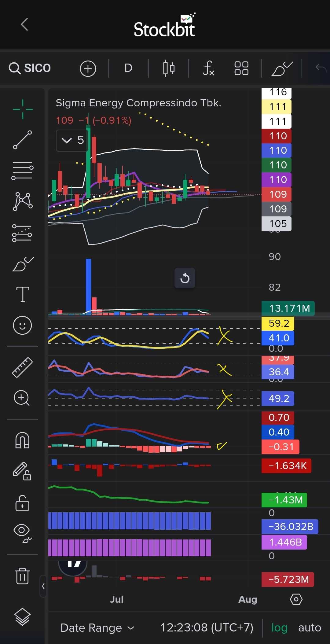Open SICO symbol search
The image size is (330, 644).
[30, 68]
